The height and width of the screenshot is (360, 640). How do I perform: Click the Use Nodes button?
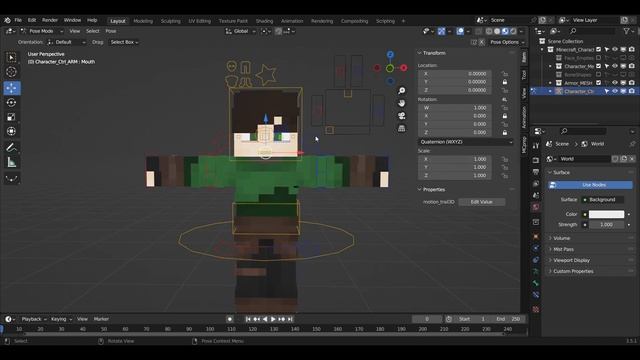[590, 185]
